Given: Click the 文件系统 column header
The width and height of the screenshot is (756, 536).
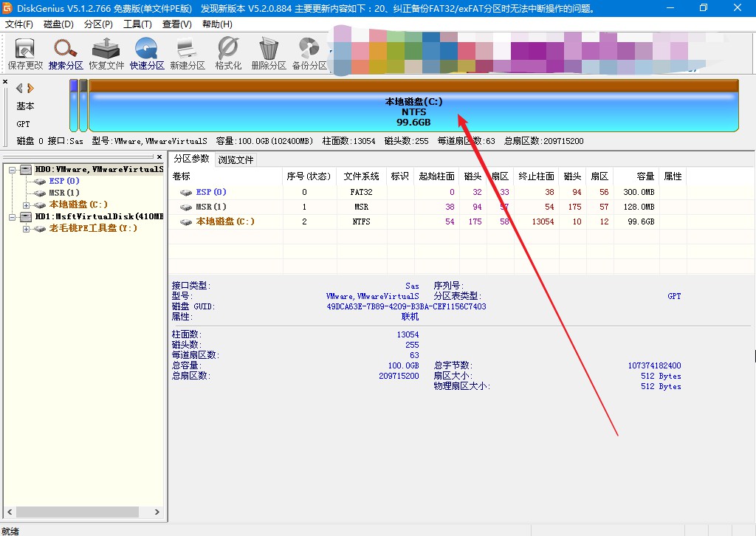Looking at the screenshot, I should [362, 176].
